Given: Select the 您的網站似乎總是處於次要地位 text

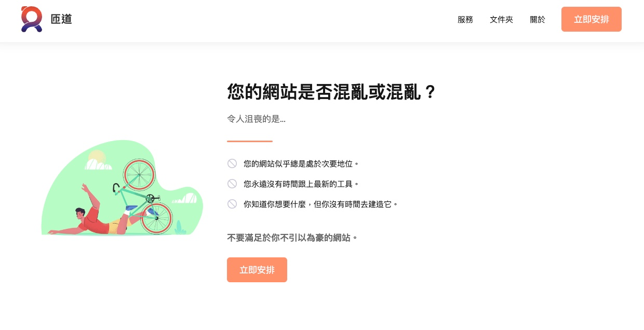Looking at the screenshot, I should [x=301, y=164].
